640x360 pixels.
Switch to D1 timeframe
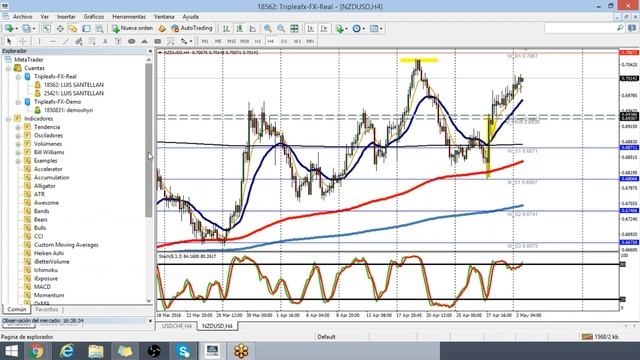284,41
